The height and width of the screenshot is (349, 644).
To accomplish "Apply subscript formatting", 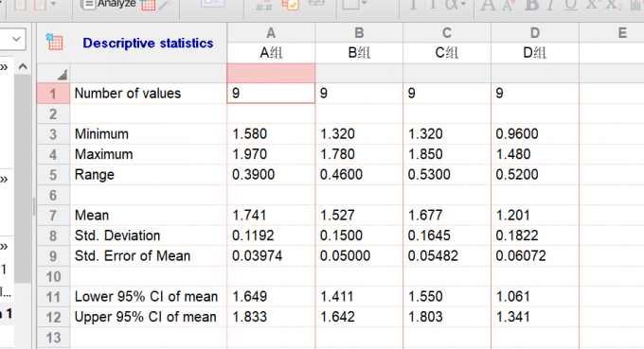I will (x=614, y=5).
